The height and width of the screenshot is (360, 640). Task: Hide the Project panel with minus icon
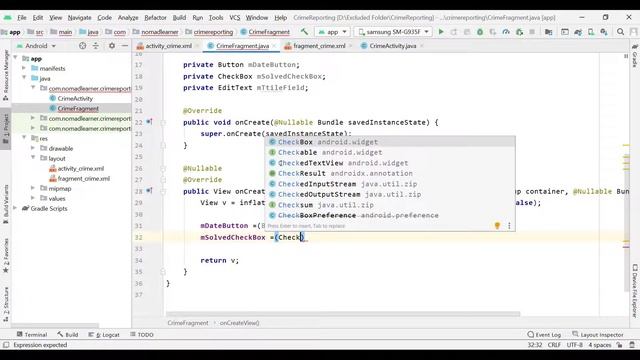pyautogui.click(x=125, y=46)
